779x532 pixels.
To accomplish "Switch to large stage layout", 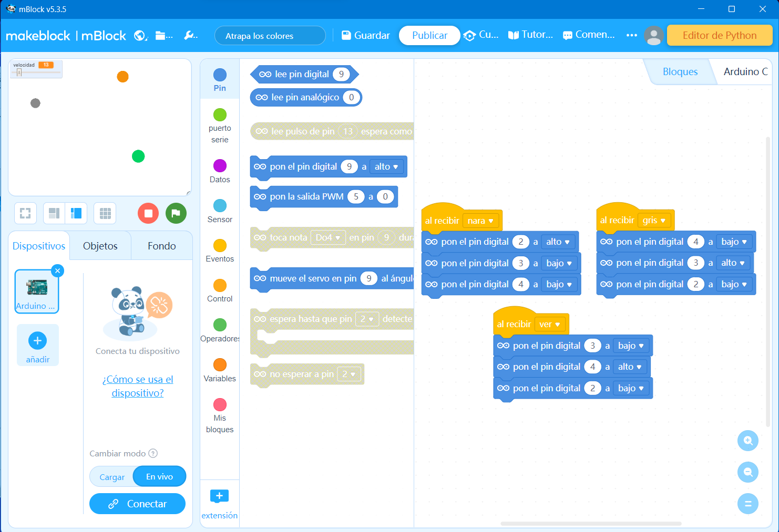I will pyautogui.click(x=76, y=213).
